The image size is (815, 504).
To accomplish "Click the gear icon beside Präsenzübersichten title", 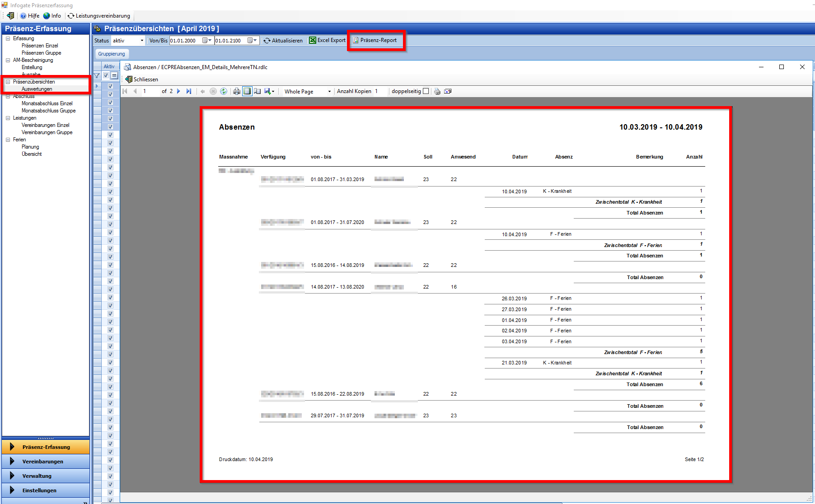I will tap(97, 28).
